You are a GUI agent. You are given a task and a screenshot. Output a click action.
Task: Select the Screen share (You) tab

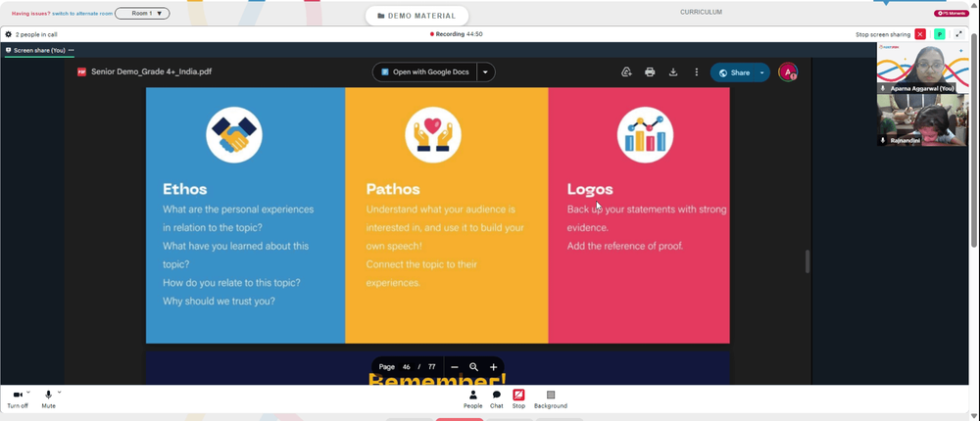click(x=39, y=51)
